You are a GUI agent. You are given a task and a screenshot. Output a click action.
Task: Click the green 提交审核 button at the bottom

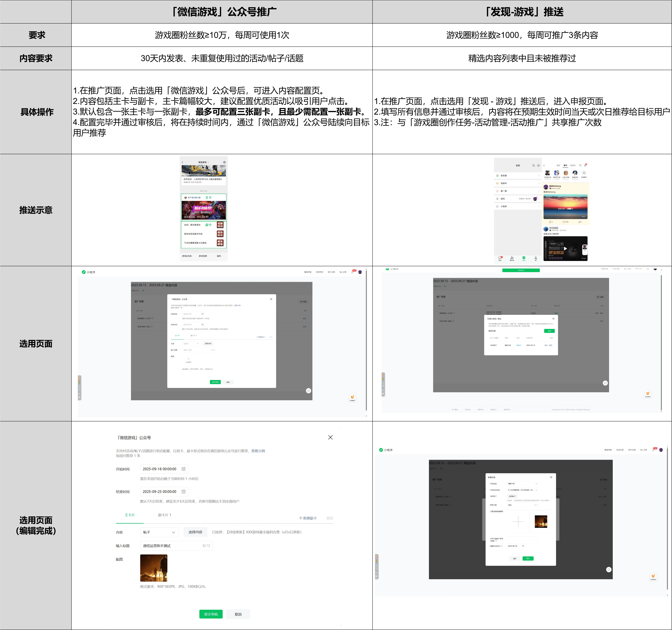(211, 614)
